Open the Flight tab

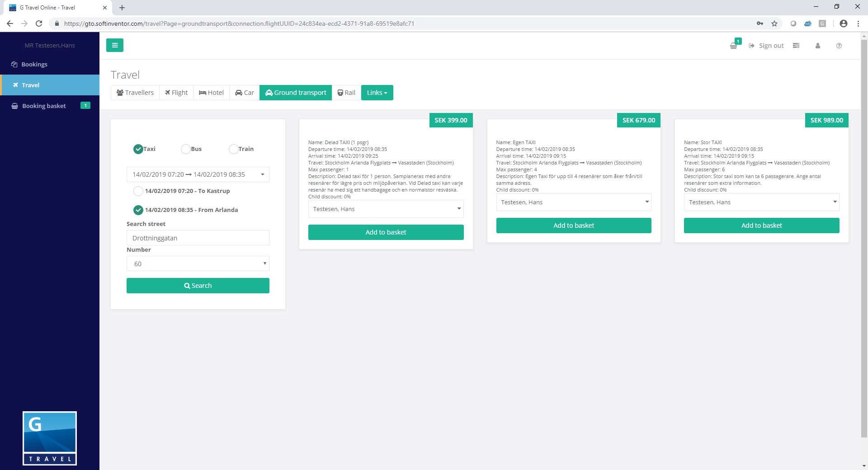point(176,93)
